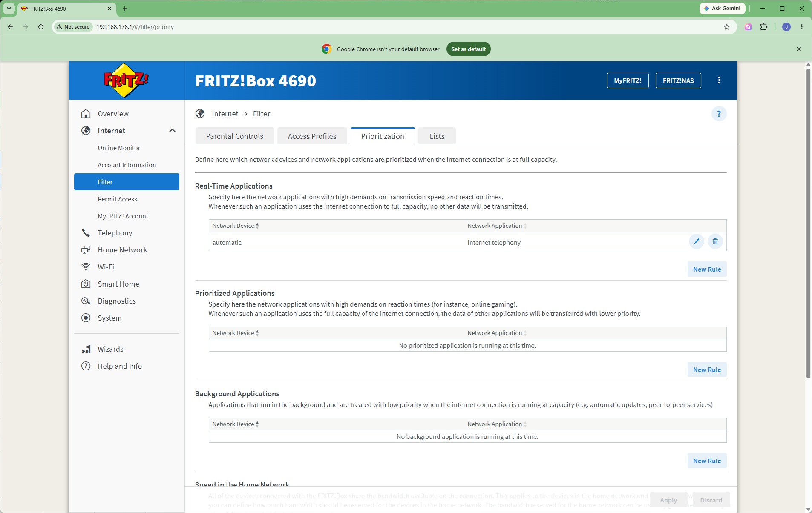Viewport: 812px width, 513px height.
Task: Click the page vertical scrollbar
Action: coord(808,224)
